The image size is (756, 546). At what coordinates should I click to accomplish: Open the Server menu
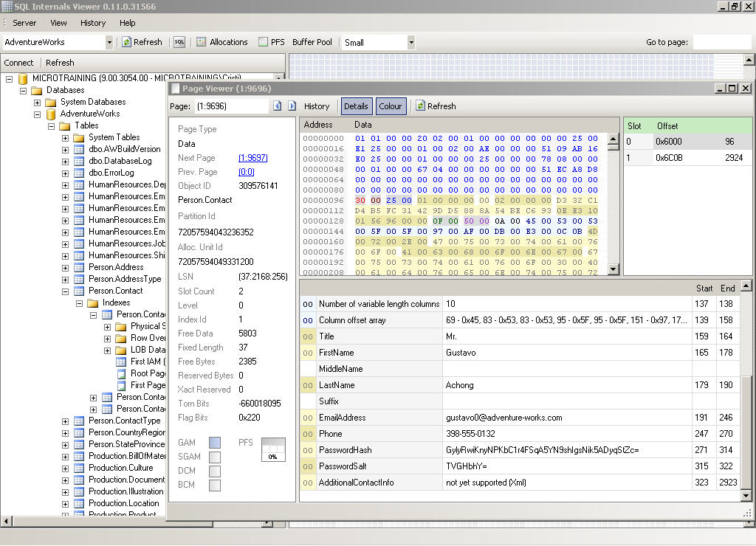(24, 23)
